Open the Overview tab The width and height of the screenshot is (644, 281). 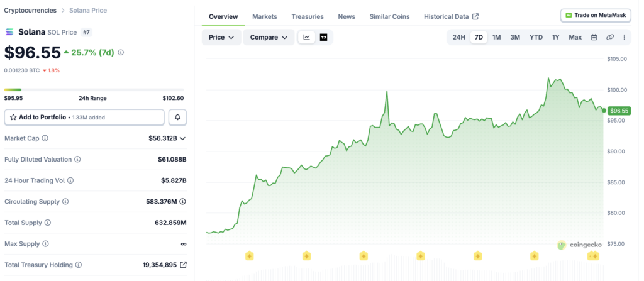tap(223, 17)
